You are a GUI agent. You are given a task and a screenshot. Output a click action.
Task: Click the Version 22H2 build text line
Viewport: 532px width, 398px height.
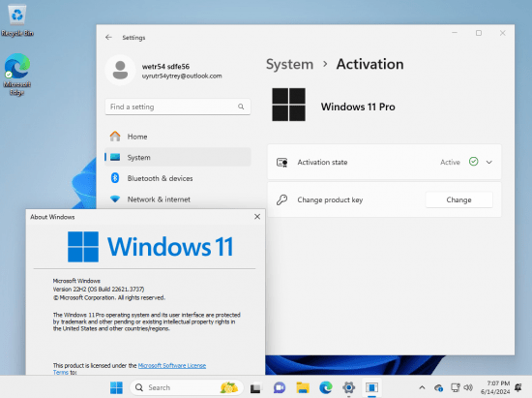[99, 289]
